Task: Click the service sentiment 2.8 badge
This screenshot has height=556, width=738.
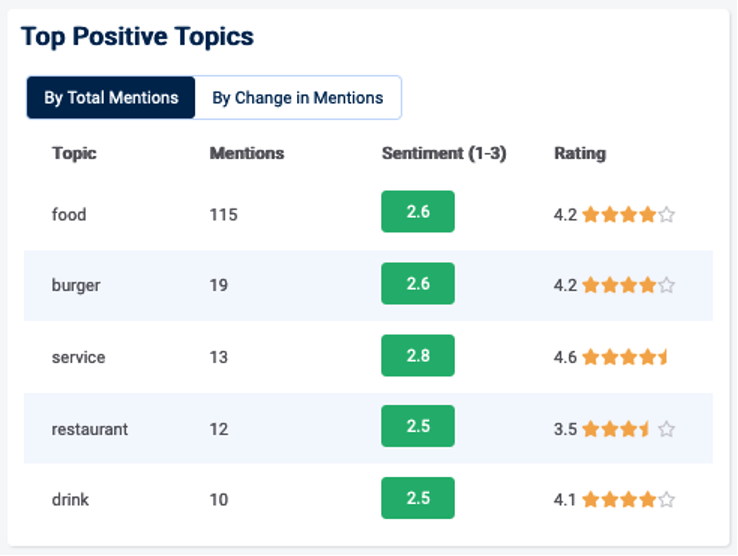Action: tap(417, 356)
